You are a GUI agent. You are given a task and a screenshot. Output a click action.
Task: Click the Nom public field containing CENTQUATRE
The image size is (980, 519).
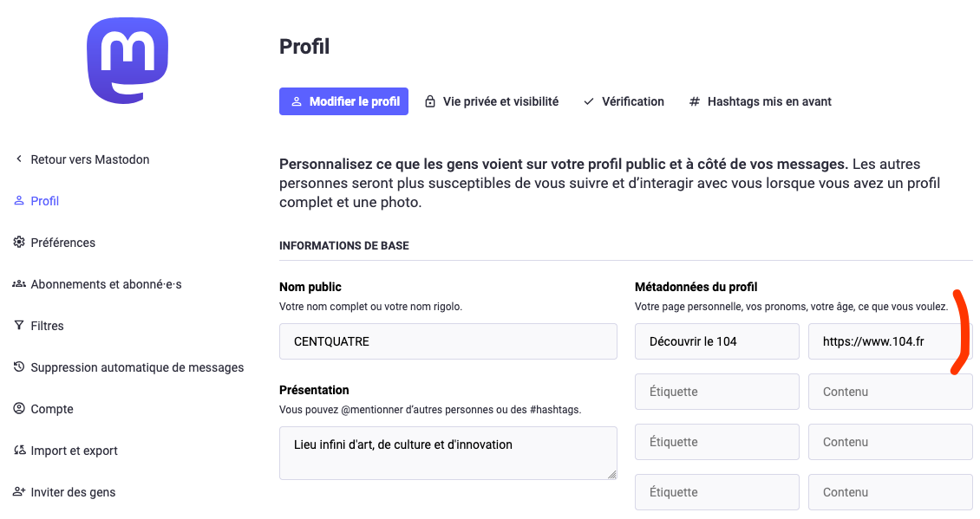pos(448,341)
